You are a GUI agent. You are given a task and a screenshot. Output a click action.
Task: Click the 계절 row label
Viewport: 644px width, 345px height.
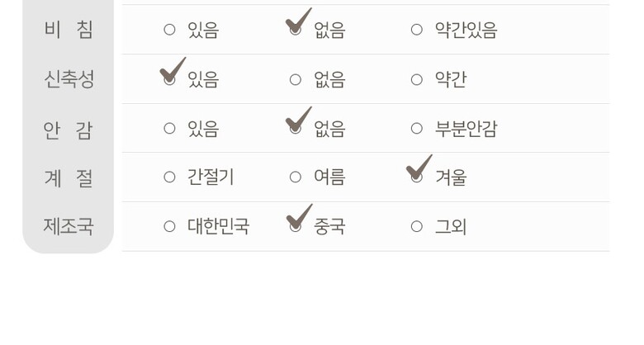coord(69,177)
